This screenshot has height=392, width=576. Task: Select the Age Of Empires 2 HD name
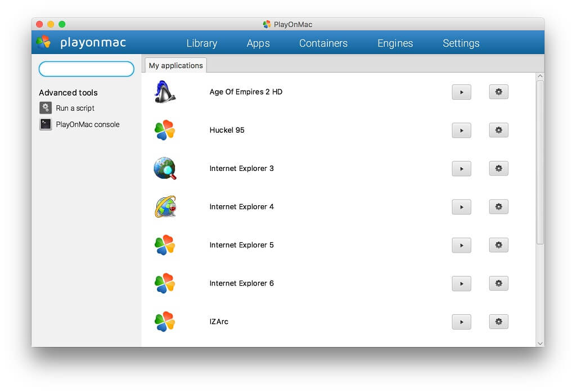click(246, 92)
